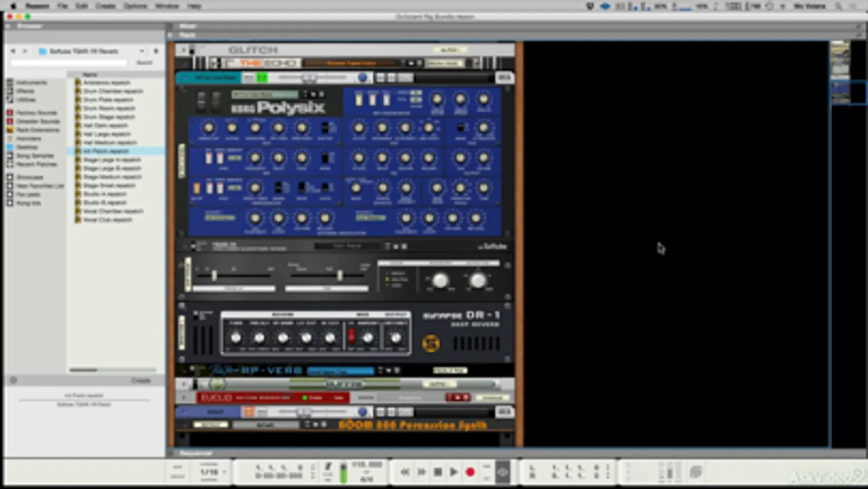Collapse the Sequencer section header
Viewport: 868px width, 489px height.
pyautogui.click(x=170, y=453)
